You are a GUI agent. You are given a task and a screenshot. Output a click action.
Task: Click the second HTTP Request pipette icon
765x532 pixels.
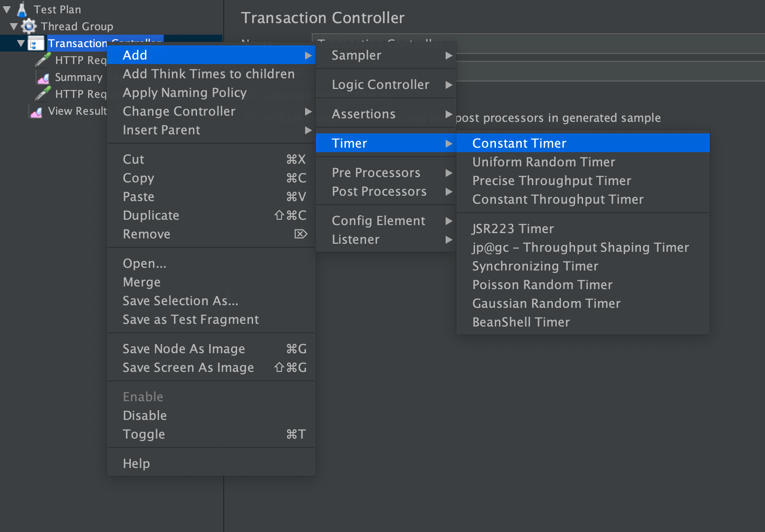(43, 93)
